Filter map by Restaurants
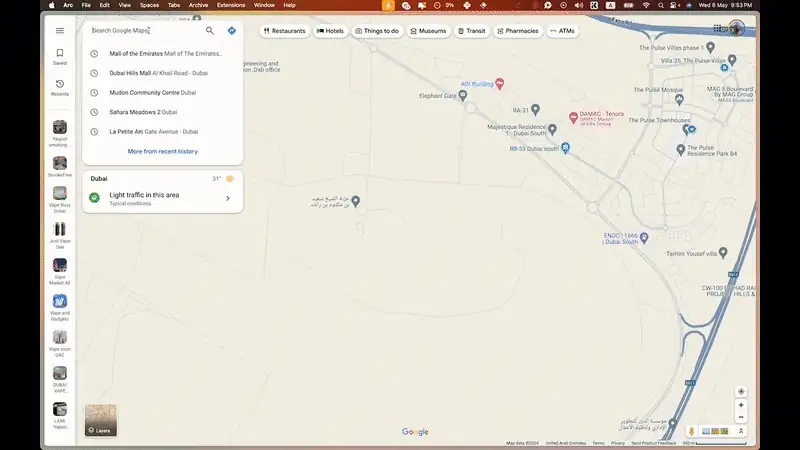The height and width of the screenshot is (450, 800). [x=285, y=31]
